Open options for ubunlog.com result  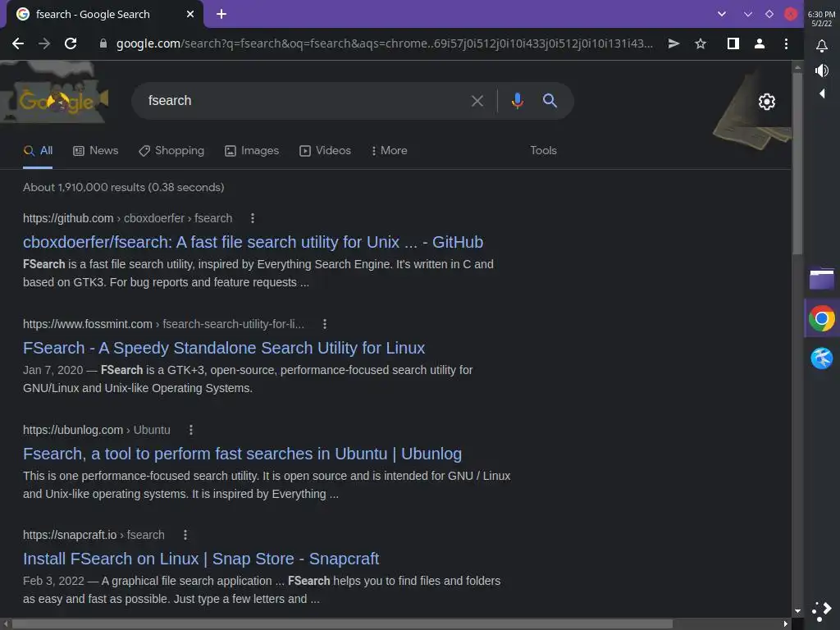pyautogui.click(x=190, y=430)
